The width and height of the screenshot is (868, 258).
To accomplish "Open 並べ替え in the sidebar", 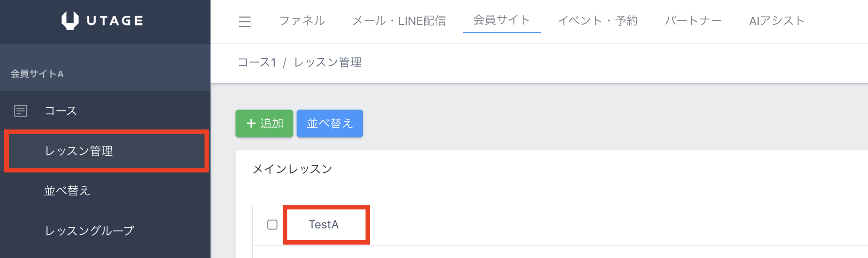I will pyautogui.click(x=67, y=191).
